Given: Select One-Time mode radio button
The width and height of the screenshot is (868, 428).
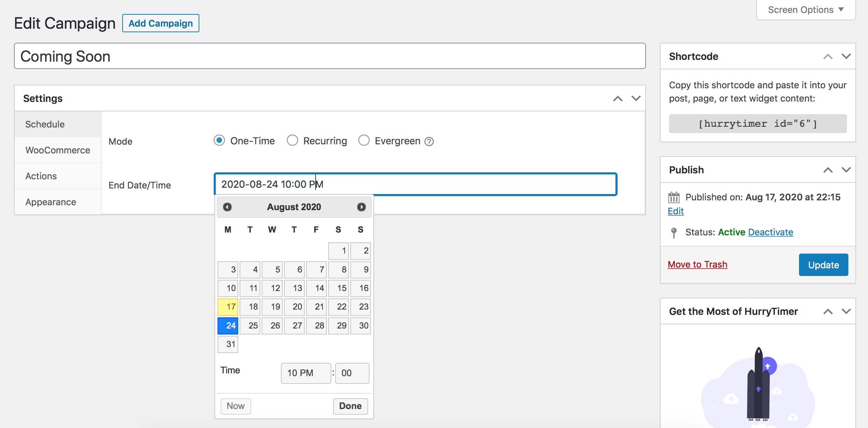Looking at the screenshot, I should pyautogui.click(x=219, y=140).
